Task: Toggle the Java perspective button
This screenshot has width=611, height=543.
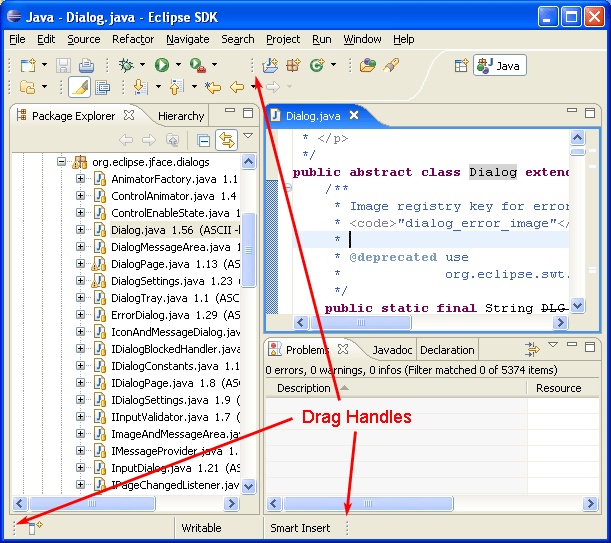Action: coord(500,65)
